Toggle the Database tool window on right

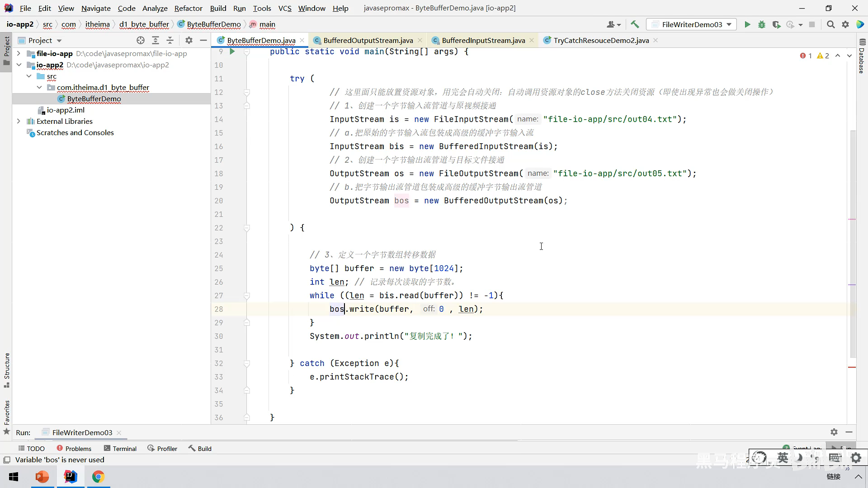[862, 56]
